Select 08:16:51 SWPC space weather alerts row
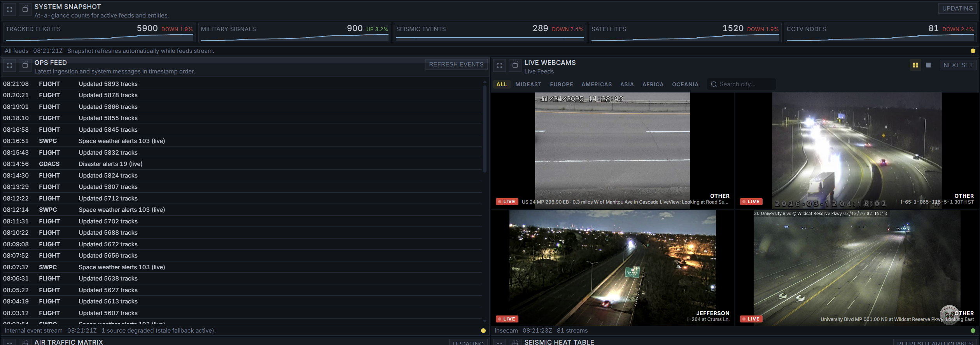980x345 pixels. [242, 141]
